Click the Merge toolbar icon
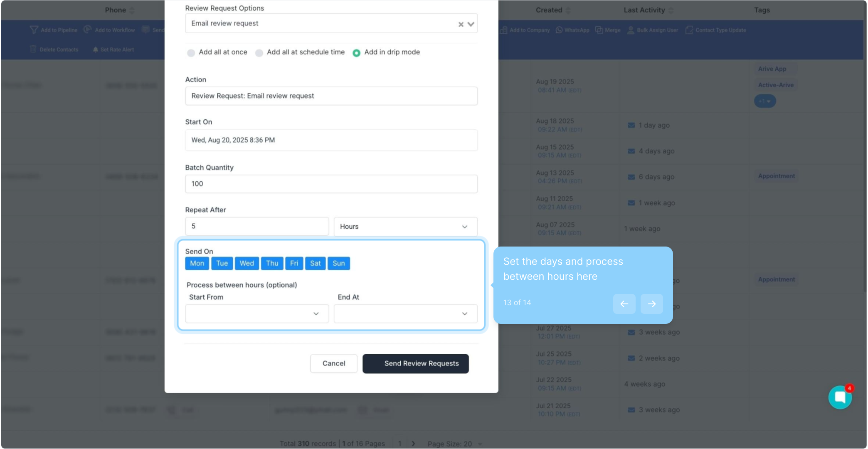 pos(599,30)
